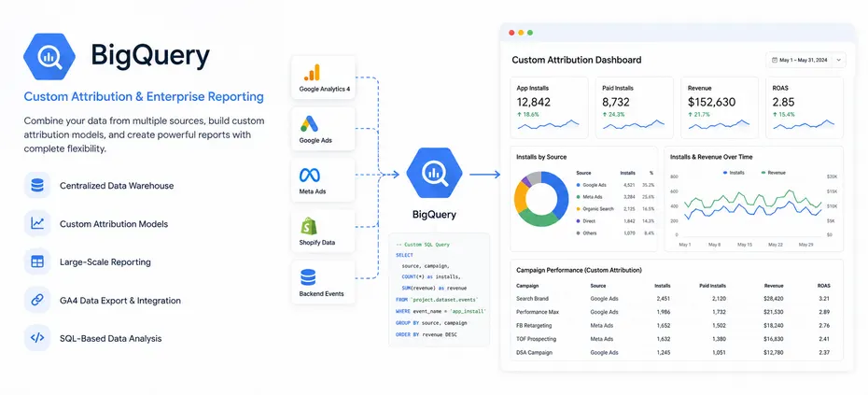This screenshot has height=395, width=868.
Task: Click the Custom Attribution Models chart icon
Action: 37,223
